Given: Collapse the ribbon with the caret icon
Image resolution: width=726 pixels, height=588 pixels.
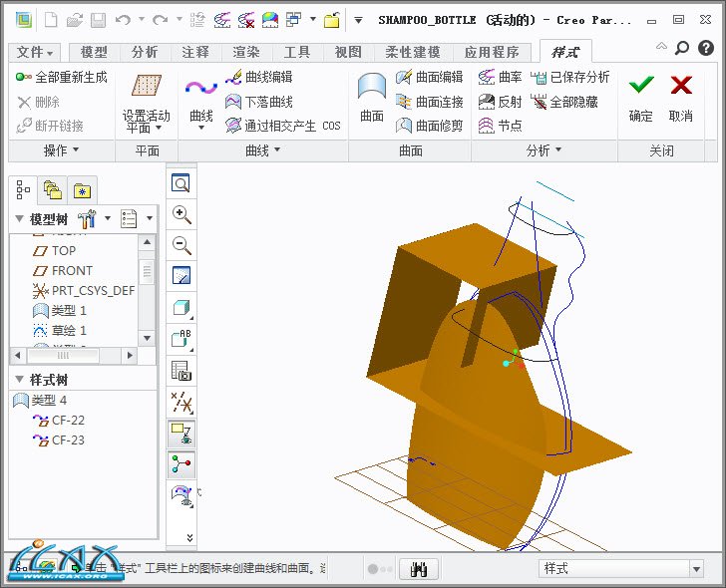Looking at the screenshot, I should [661, 46].
